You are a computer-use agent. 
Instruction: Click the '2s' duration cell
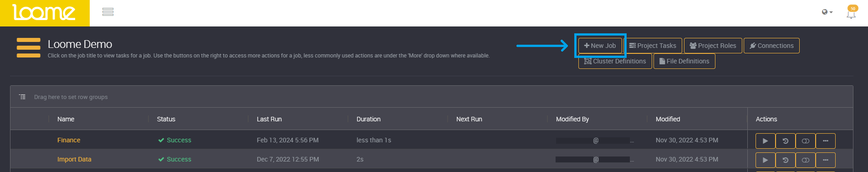(360, 159)
